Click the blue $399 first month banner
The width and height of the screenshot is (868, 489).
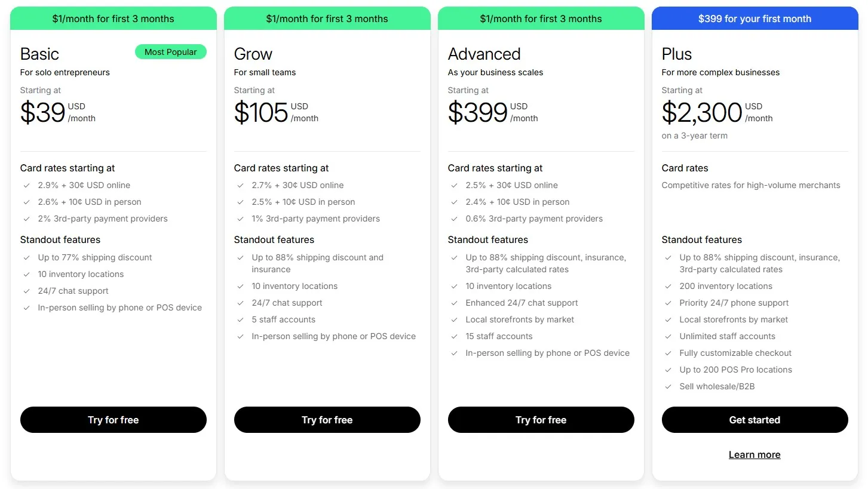click(754, 19)
